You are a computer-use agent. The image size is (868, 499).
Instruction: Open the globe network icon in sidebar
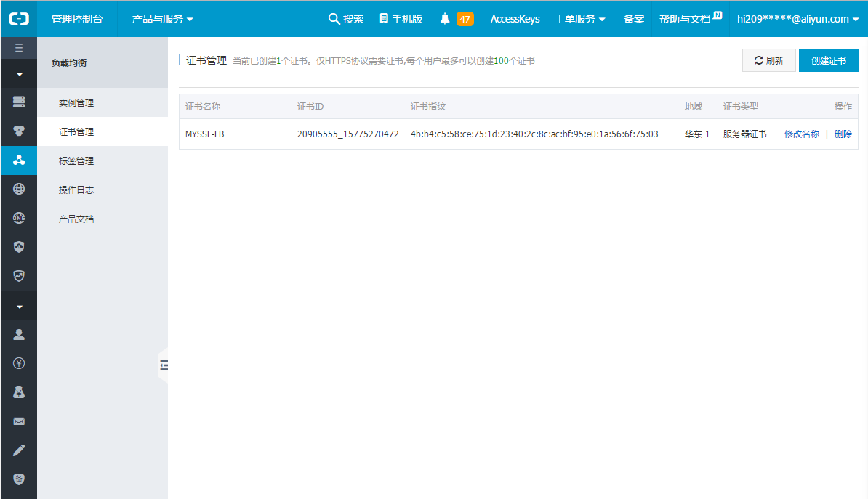(19, 189)
